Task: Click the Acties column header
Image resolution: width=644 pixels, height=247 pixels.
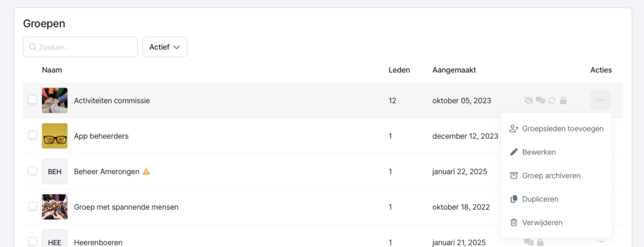Action: (601, 70)
